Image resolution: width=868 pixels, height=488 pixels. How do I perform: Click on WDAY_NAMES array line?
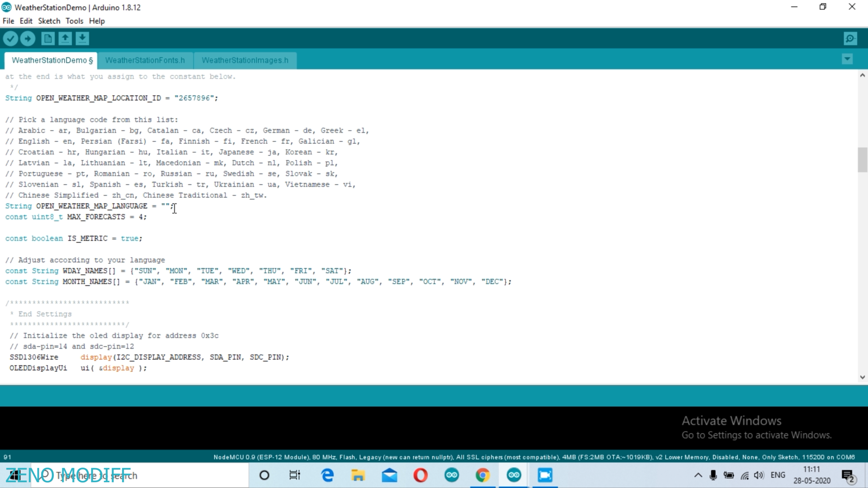click(x=178, y=271)
